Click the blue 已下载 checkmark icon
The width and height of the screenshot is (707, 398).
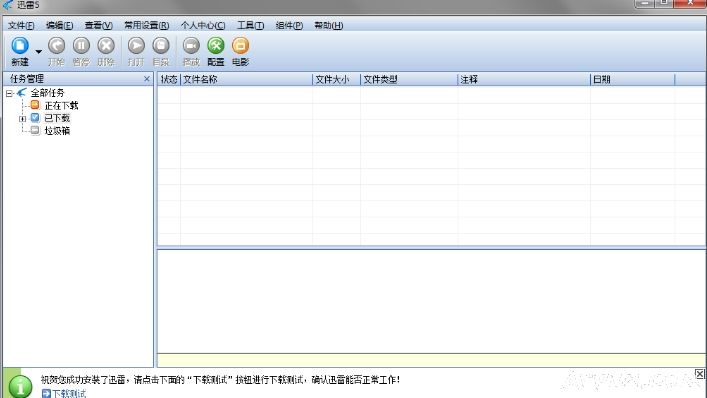coord(35,118)
